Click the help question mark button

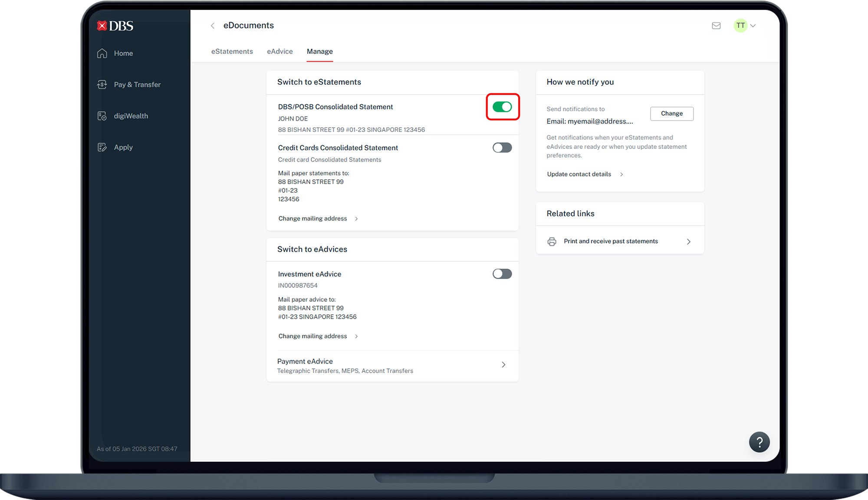click(759, 442)
